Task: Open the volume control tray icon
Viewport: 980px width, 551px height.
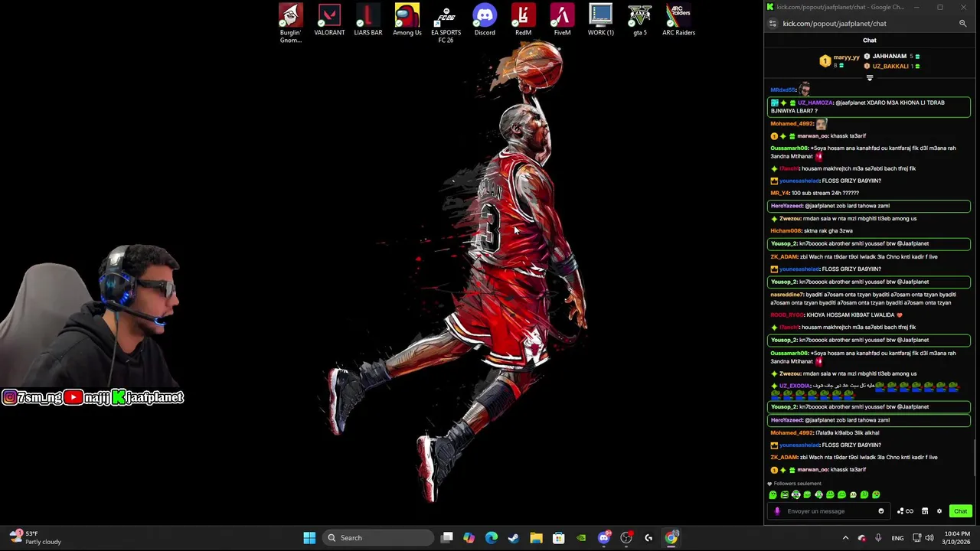Action: (929, 538)
